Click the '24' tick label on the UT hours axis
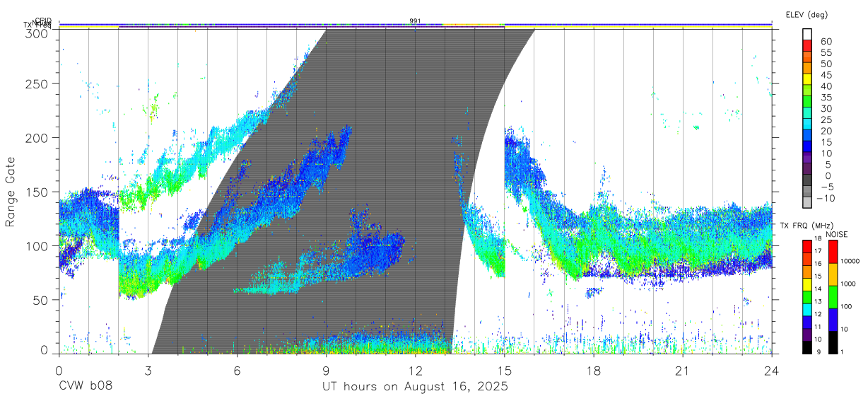Screen dimensions: 868x401 [771, 371]
